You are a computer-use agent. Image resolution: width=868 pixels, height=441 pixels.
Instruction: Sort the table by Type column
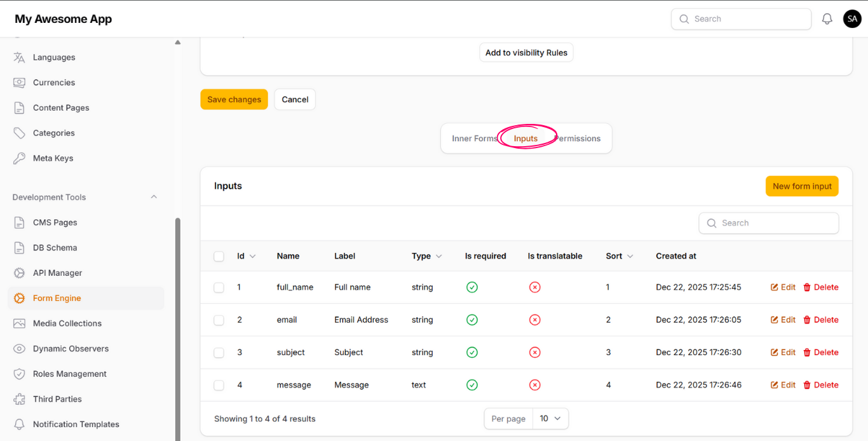426,256
